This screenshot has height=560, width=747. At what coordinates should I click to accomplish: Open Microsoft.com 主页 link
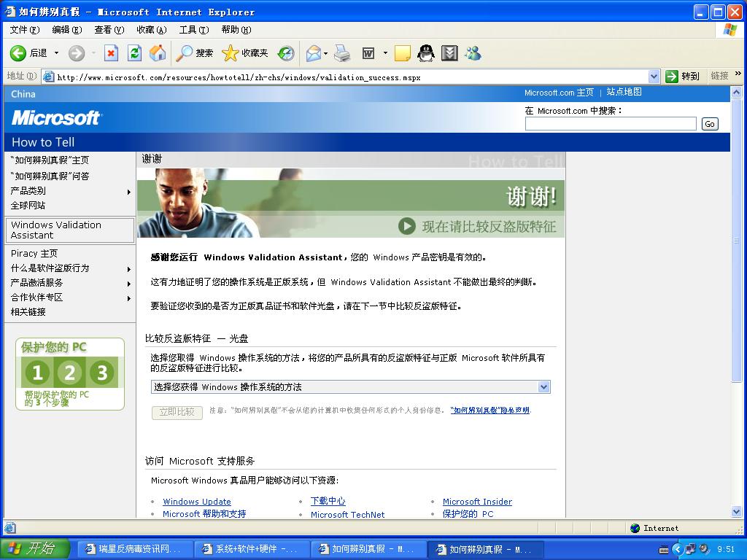coord(560,93)
